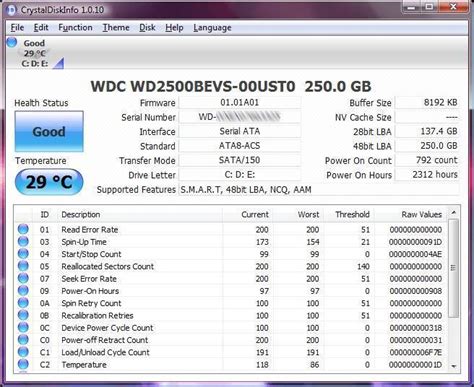Click status orb for Reallocated Sectors Count
This screenshot has height=387, width=474.
tap(23, 266)
